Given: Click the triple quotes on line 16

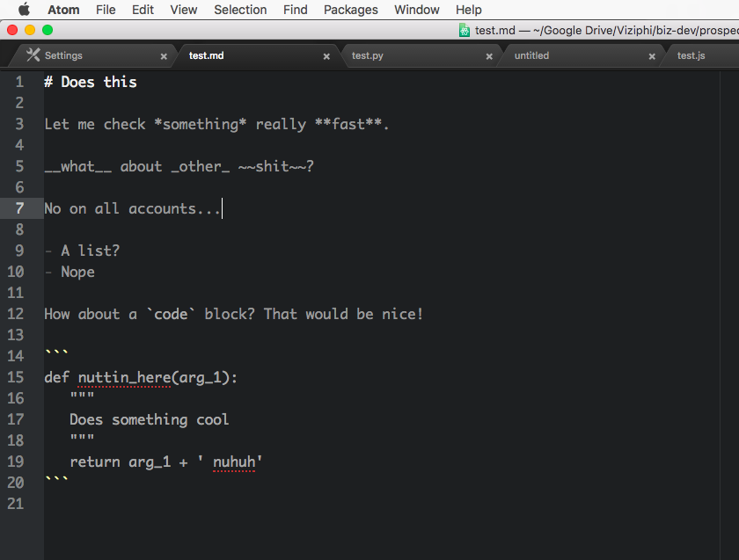Looking at the screenshot, I should pos(82,396).
